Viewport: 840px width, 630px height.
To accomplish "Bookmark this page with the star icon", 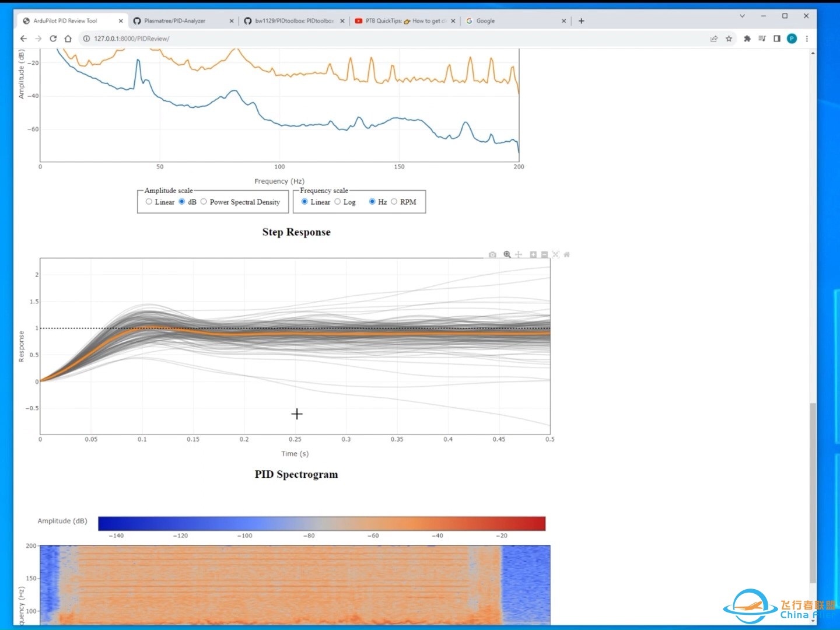I will (x=729, y=38).
